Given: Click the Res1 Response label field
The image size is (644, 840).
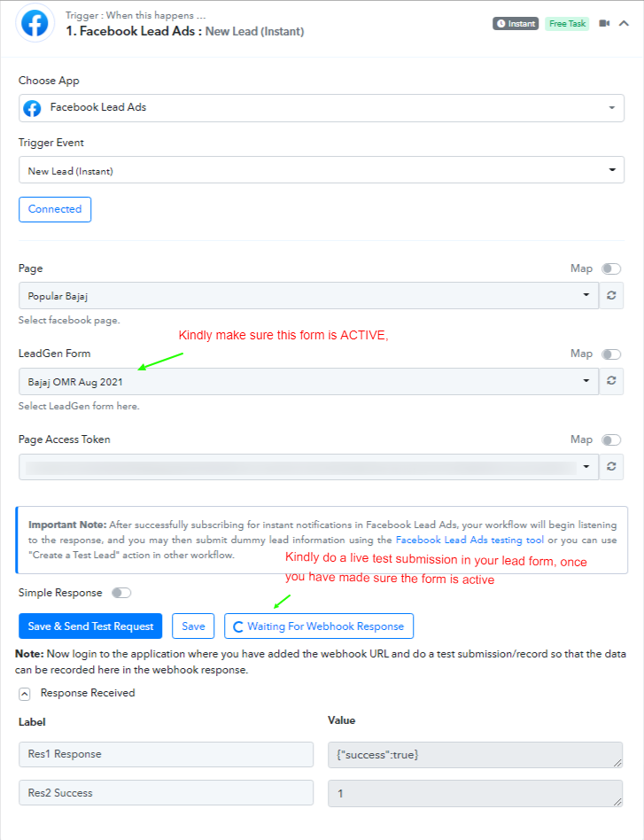Looking at the screenshot, I should point(166,754).
